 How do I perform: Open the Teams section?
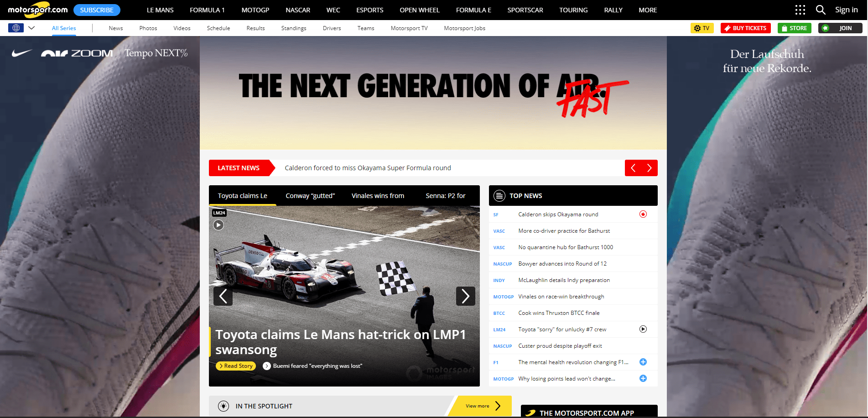[x=366, y=28]
